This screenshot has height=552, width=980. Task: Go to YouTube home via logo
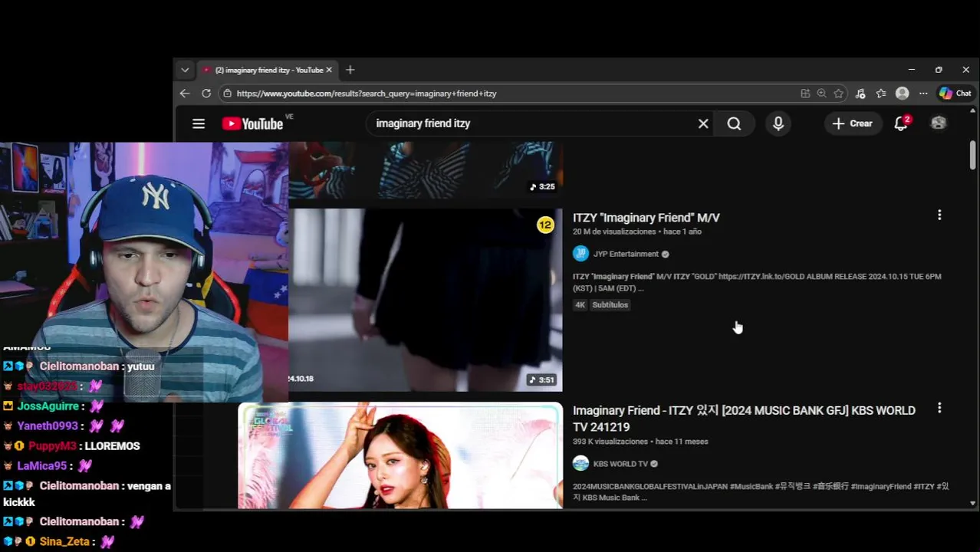(x=253, y=123)
